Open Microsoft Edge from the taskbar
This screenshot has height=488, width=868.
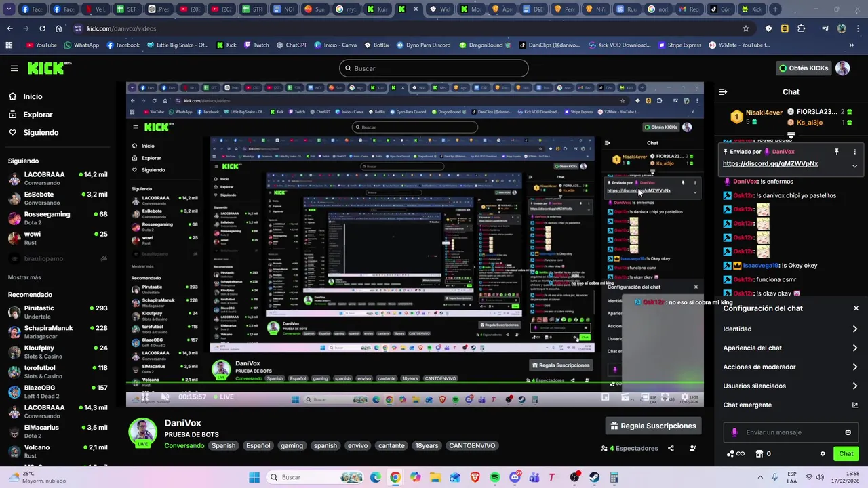[x=376, y=477]
